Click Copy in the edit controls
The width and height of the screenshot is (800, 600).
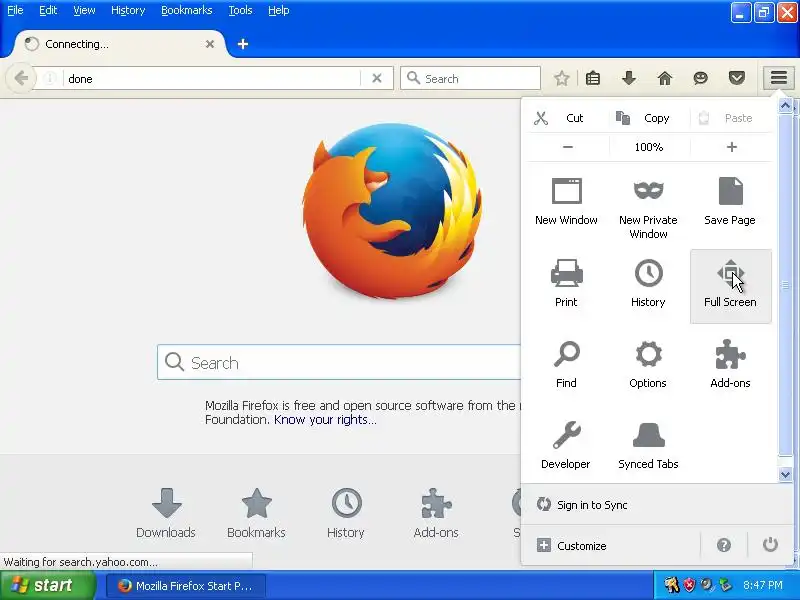tap(649, 118)
